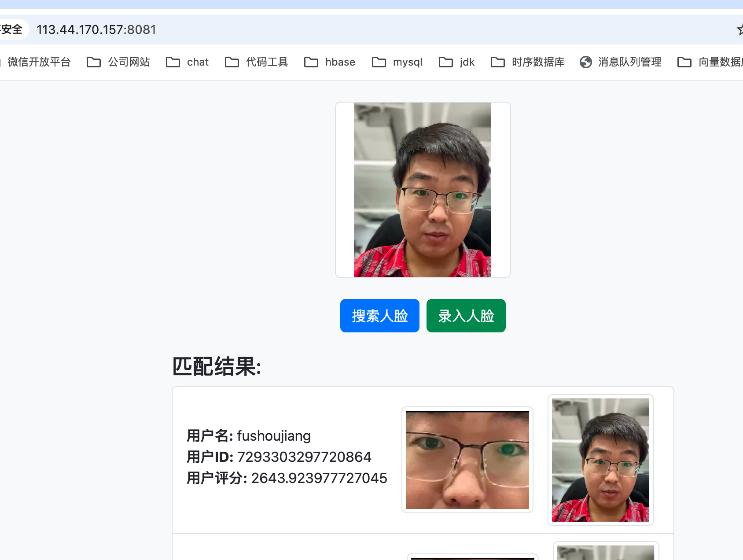The image size is (743, 560).
Task: Click the mysql bookmark folder
Action: 397,62
